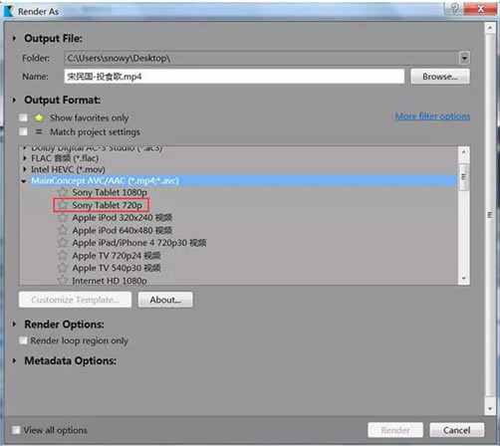Star the Apple iPod 320x240 template
This screenshot has width=500, height=448.
(63, 218)
